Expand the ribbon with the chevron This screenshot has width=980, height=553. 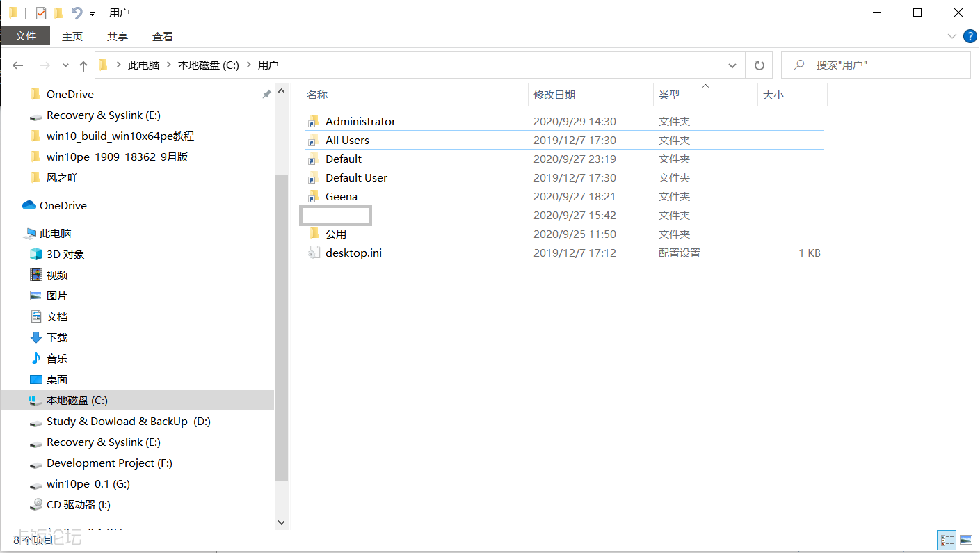pos(952,36)
